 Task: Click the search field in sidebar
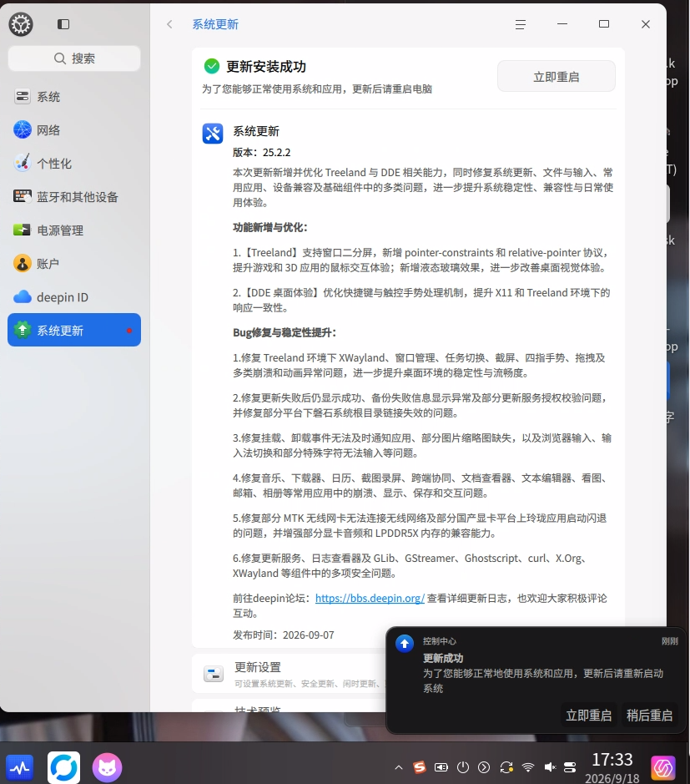click(74, 58)
